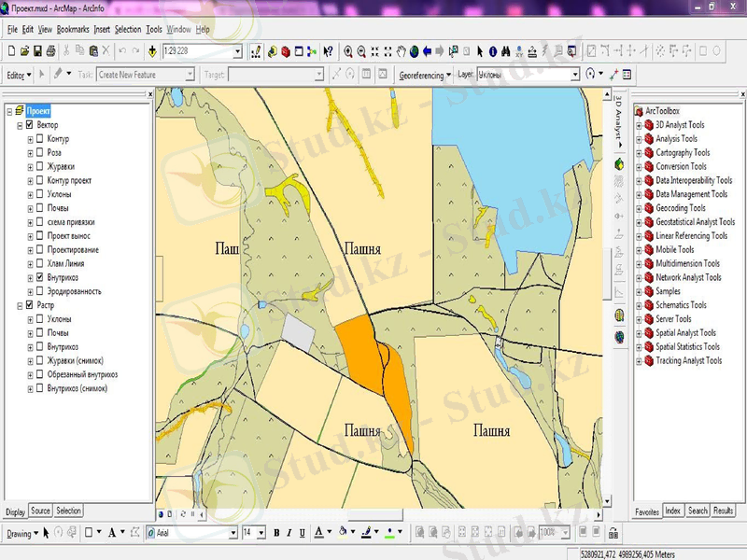Click the Add Data button in toolbar

pyautogui.click(x=152, y=51)
